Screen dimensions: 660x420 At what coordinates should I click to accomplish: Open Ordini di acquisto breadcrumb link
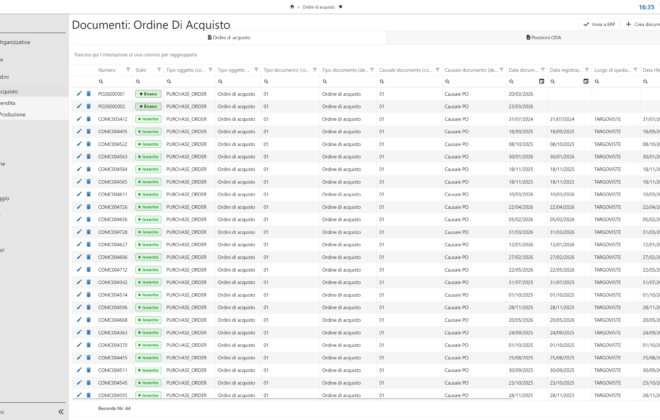click(x=318, y=7)
